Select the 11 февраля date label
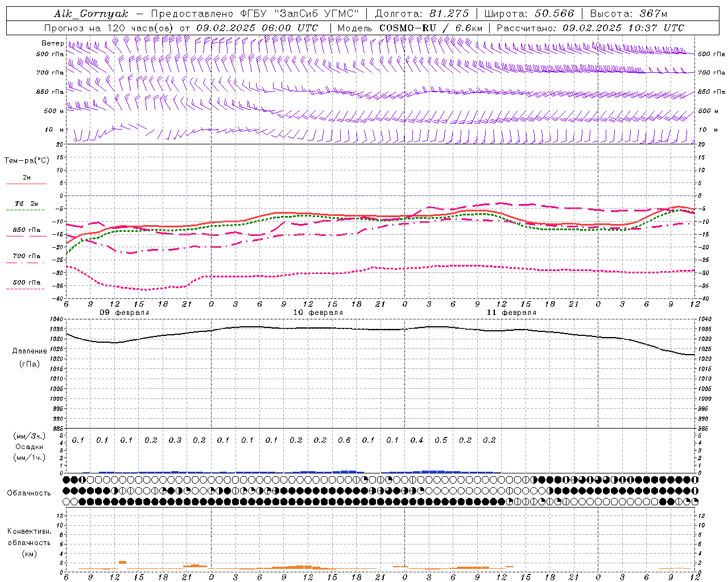The height and width of the screenshot is (582, 728). point(511,313)
